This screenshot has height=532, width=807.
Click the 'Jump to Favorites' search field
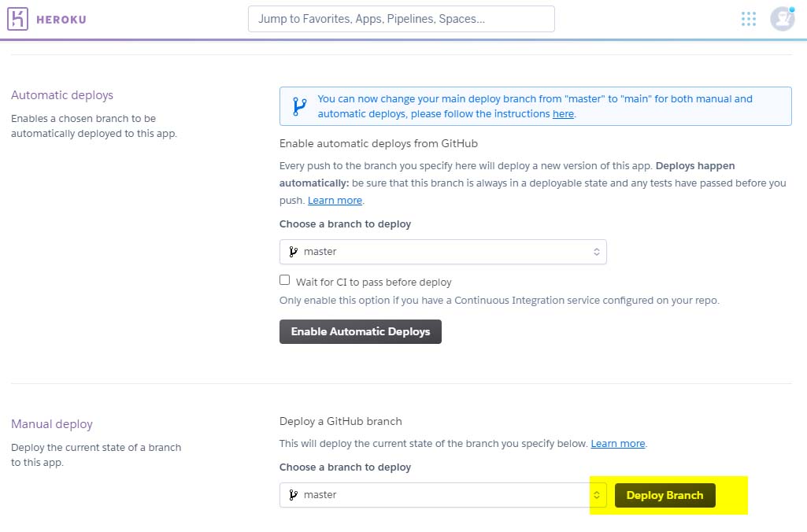(x=402, y=18)
